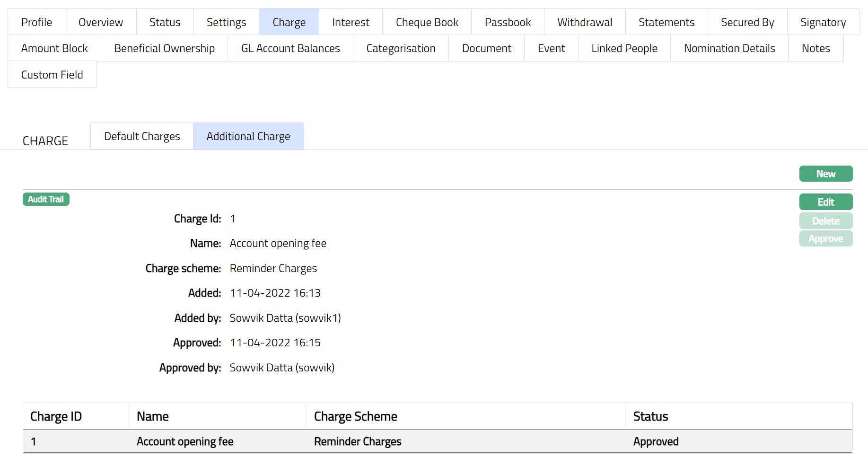Open the Linked People tab

click(624, 48)
